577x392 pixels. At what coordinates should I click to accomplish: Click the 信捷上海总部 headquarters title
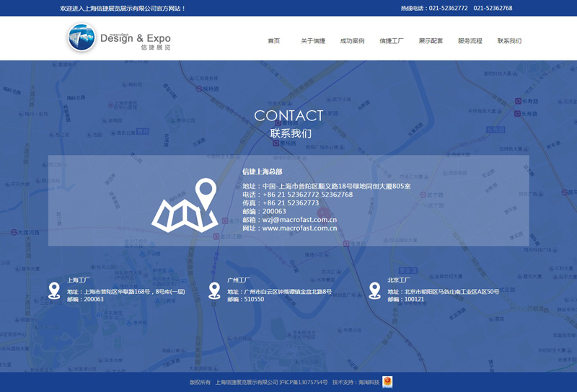[x=263, y=172]
